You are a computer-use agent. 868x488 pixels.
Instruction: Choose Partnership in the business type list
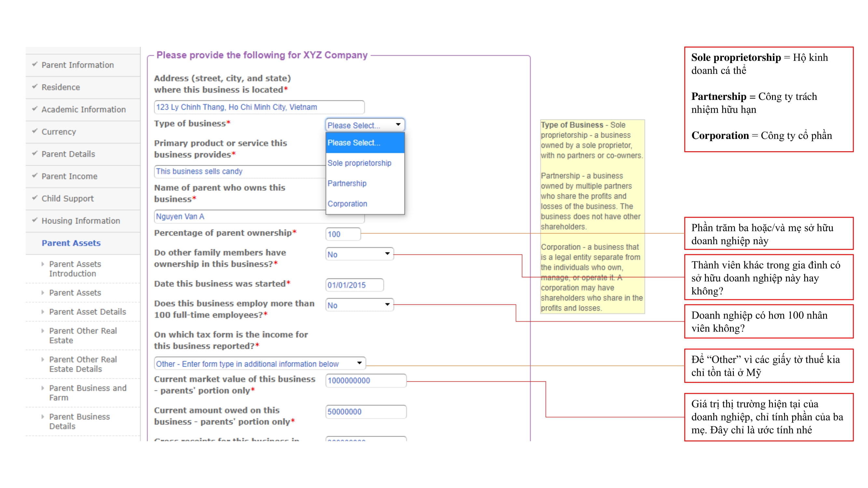pos(347,183)
